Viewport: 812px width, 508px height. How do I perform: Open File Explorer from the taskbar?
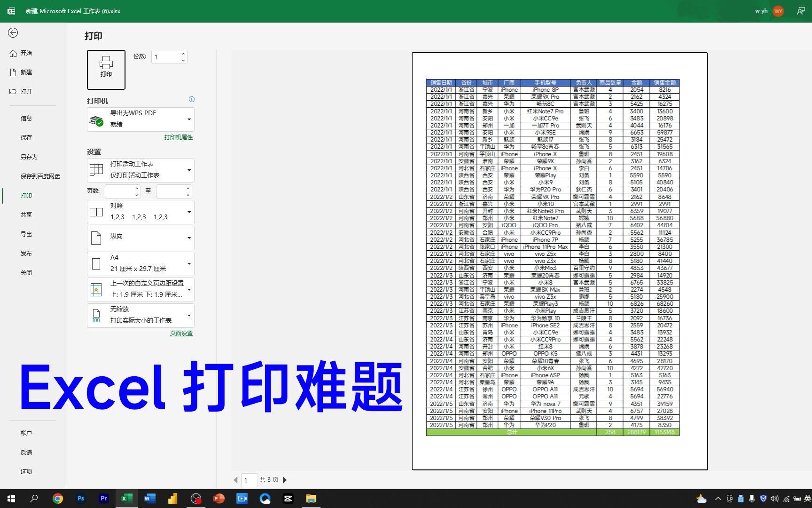(x=311, y=498)
